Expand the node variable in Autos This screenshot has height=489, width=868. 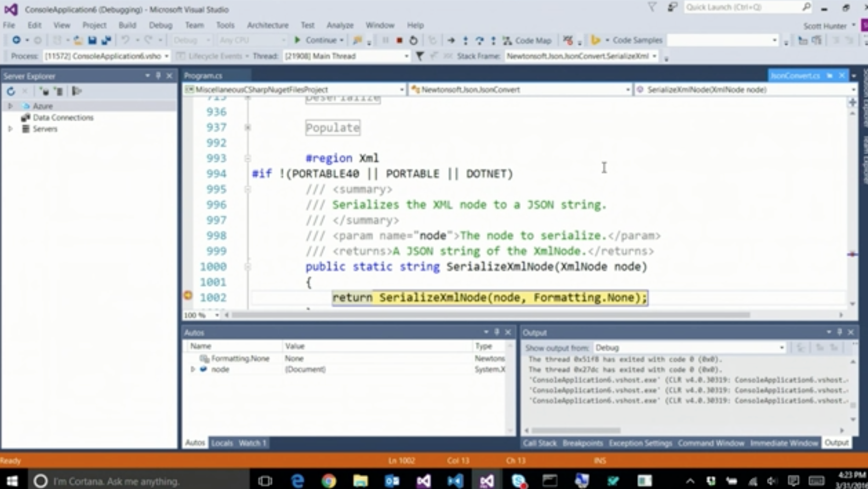(x=193, y=369)
